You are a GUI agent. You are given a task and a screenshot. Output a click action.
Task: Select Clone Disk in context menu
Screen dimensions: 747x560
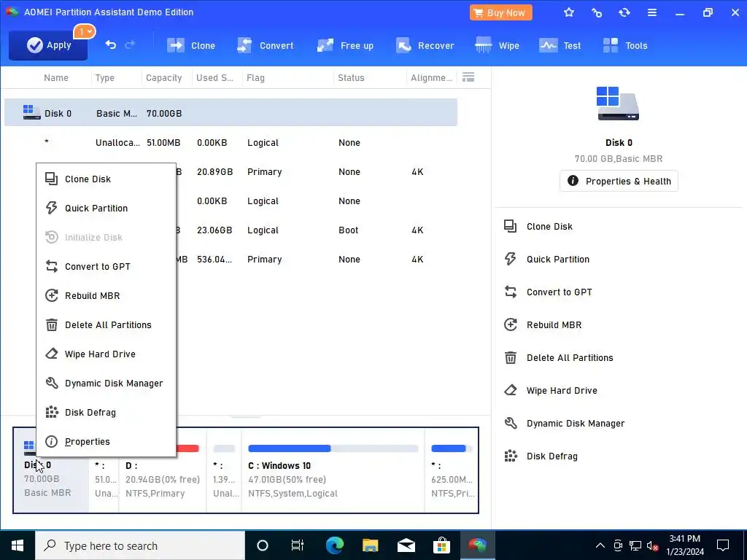click(107, 179)
